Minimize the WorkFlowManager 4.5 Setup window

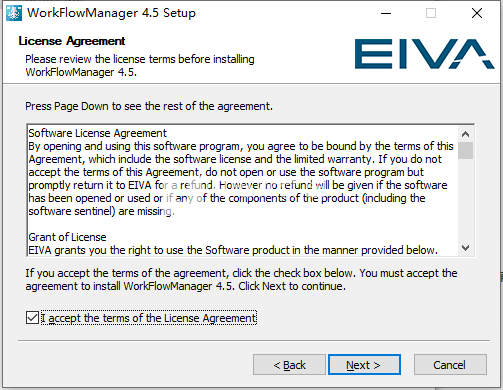(386, 13)
